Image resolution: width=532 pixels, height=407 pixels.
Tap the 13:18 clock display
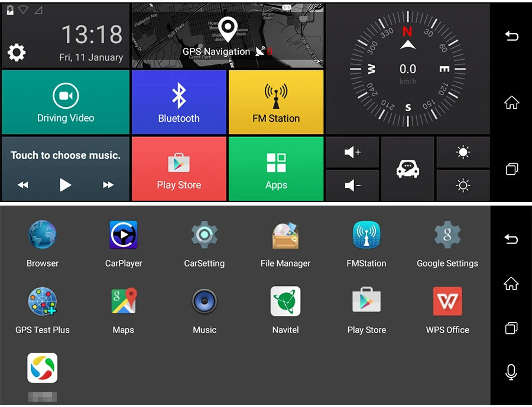click(x=92, y=35)
